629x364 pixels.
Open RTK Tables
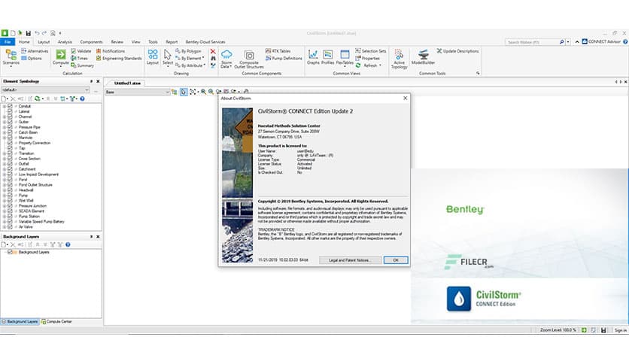click(278, 51)
